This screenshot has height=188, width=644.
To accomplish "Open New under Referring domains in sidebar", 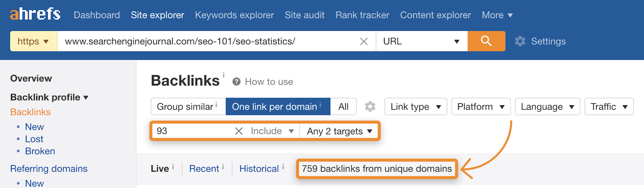I will 34,183.
